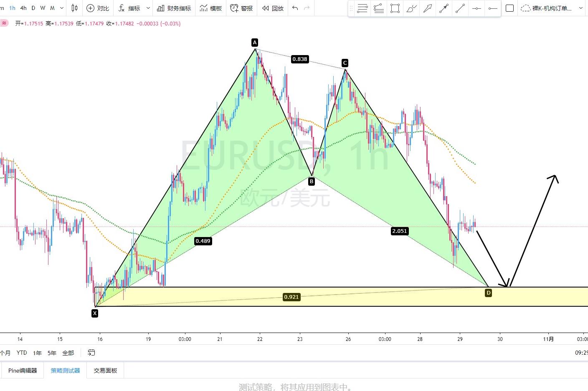
Task: Set the date range to 1年
Action: (x=38, y=353)
